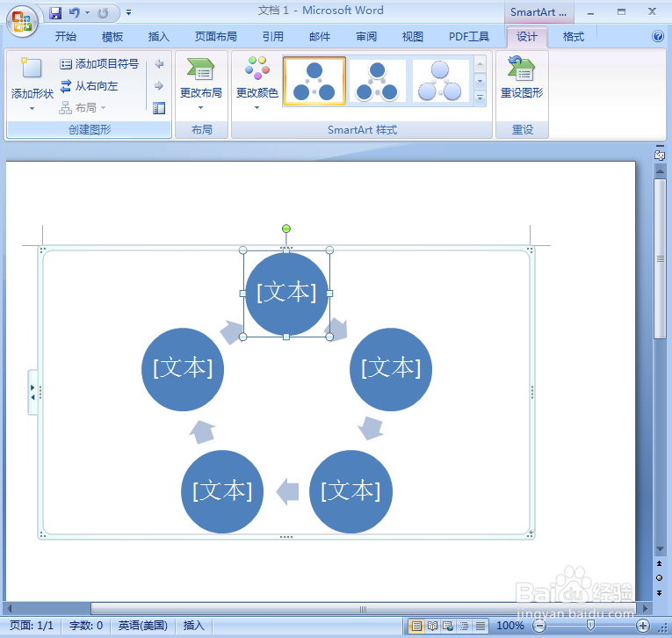Image resolution: width=672 pixels, height=638 pixels.
Task: Expand the 更改颜色 dropdown arrow
Action: point(257,108)
